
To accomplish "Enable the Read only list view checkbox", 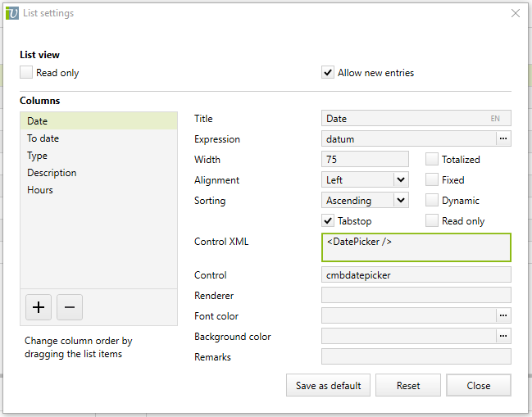I will click(26, 73).
